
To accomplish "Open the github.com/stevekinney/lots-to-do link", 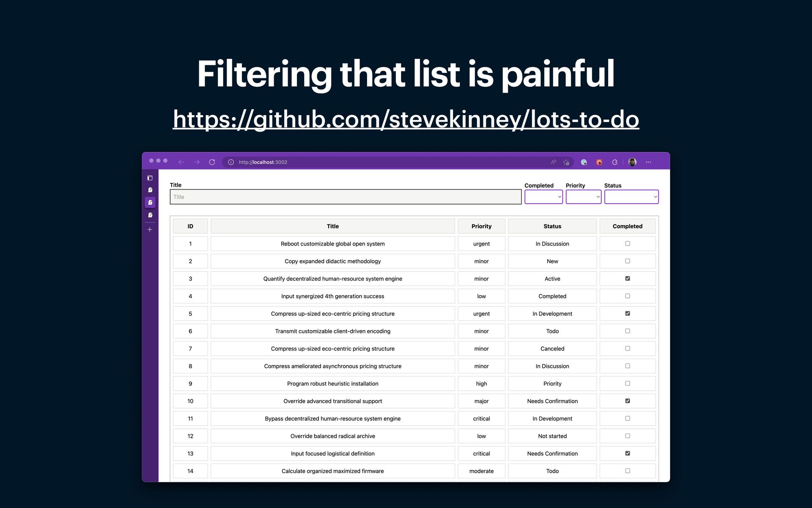I will click(406, 119).
